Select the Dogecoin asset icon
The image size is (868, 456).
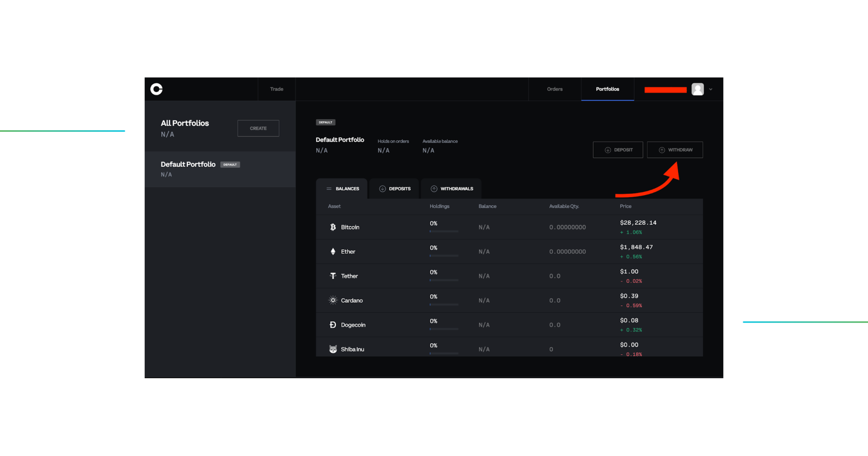[333, 324]
